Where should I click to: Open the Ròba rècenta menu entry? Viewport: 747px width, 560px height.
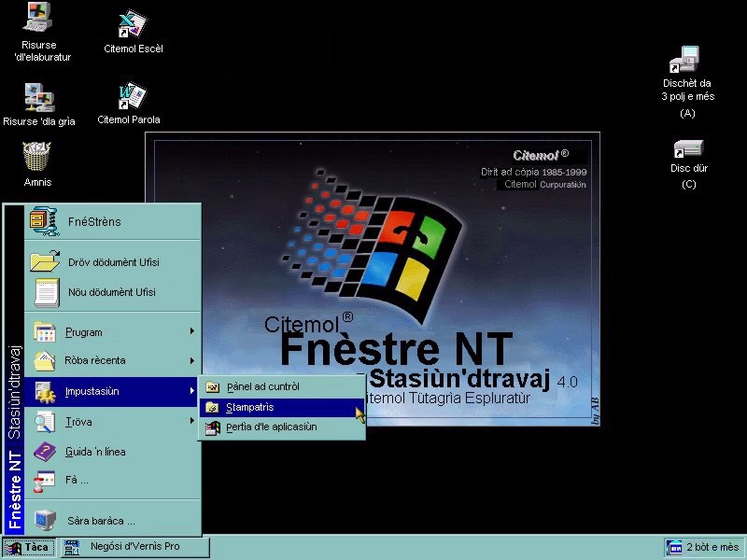[x=112, y=360]
